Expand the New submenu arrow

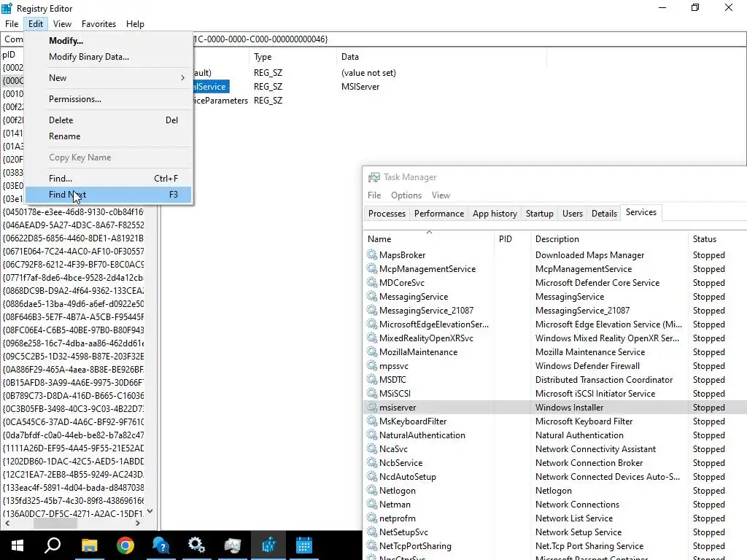183,77
